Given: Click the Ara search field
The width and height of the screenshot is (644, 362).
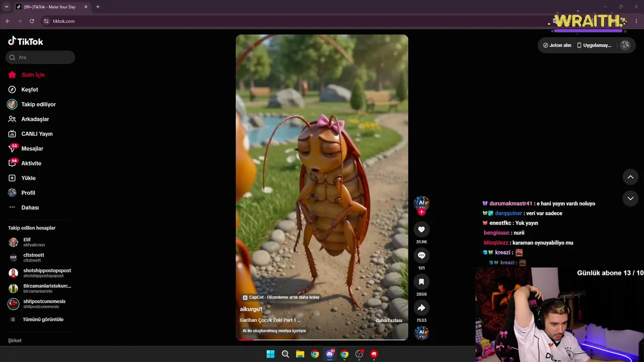Looking at the screenshot, I should [40, 57].
